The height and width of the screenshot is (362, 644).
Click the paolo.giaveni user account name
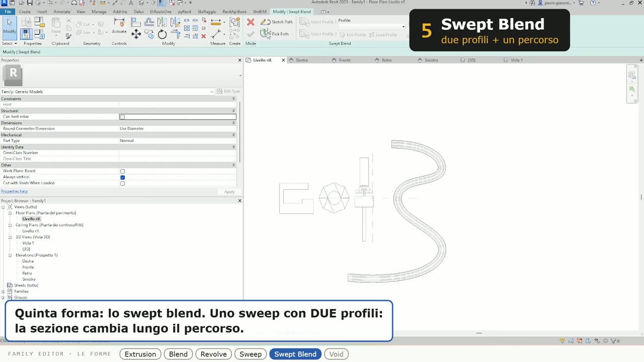[x=557, y=3]
